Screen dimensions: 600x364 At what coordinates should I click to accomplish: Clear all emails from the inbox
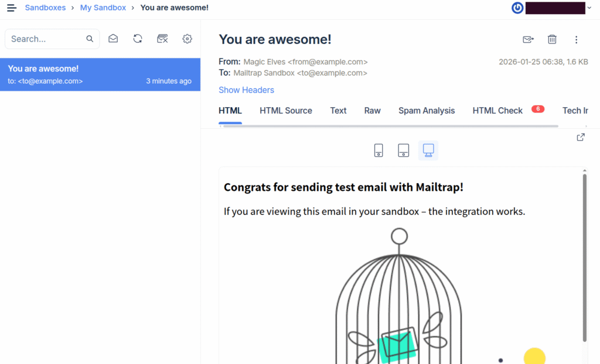162,39
